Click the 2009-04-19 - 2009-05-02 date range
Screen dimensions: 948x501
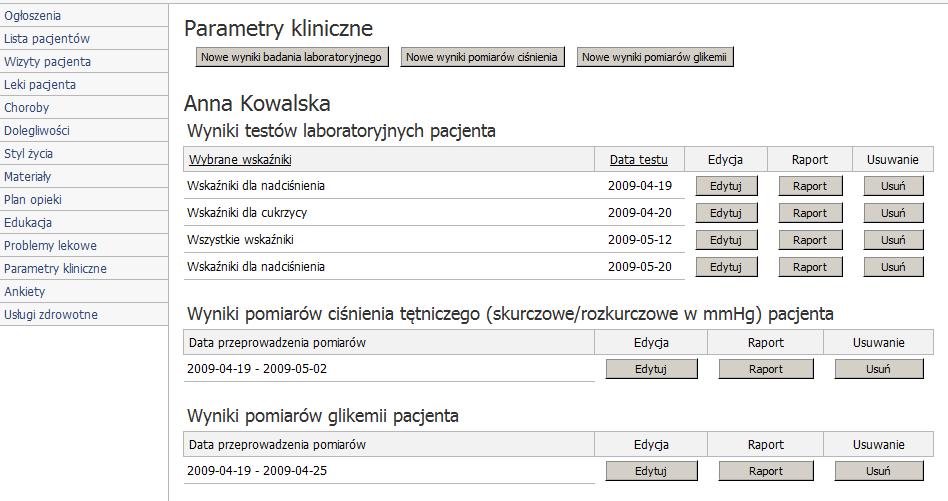257,369
